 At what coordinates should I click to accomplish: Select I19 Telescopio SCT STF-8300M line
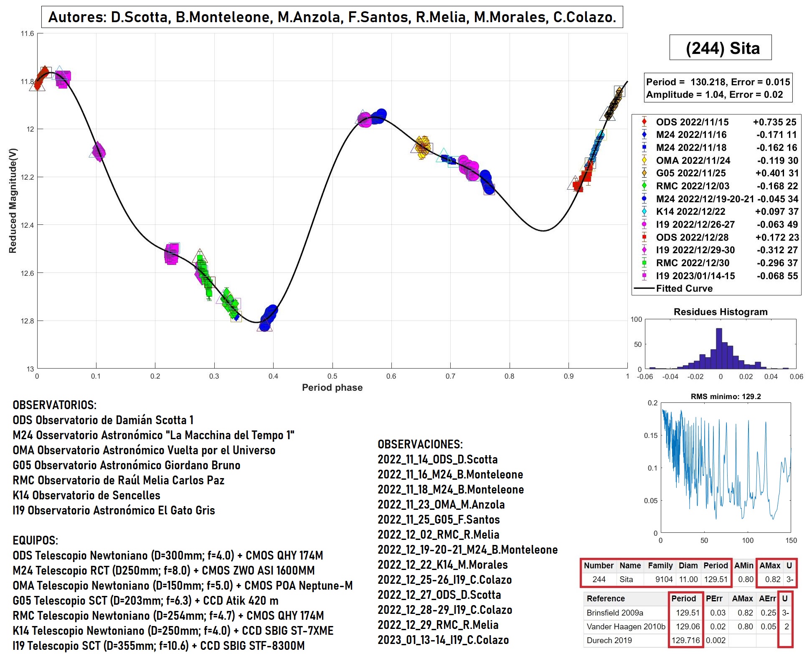click(159, 646)
